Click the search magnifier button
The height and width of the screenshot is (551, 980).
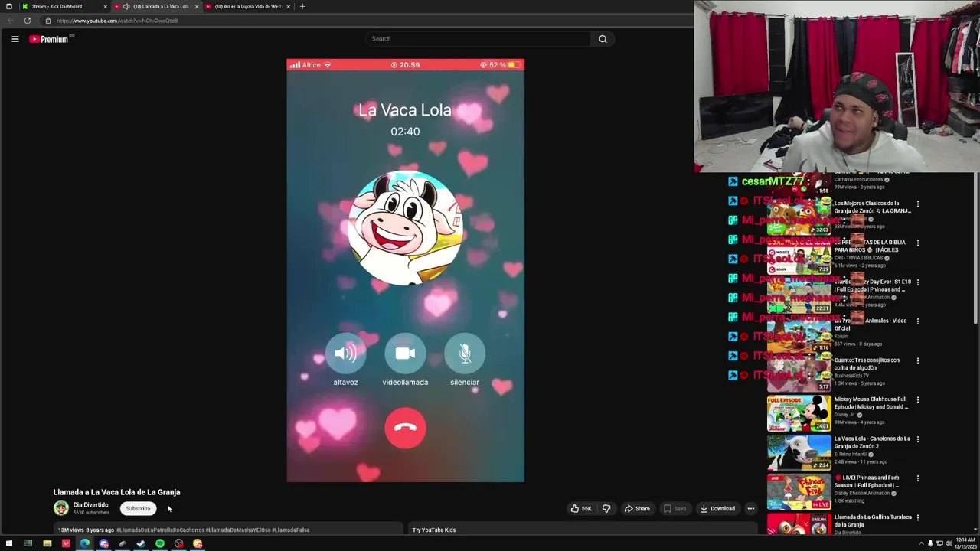[x=603, y=39]
